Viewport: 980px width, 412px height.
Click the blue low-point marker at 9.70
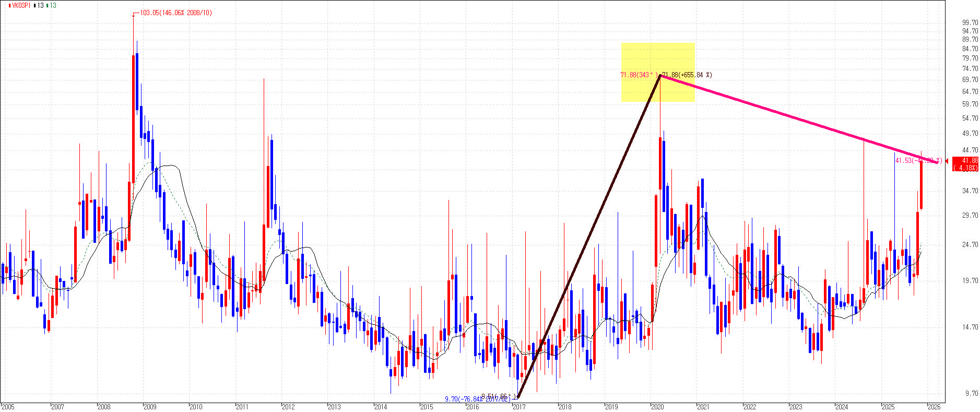(515, 399)
